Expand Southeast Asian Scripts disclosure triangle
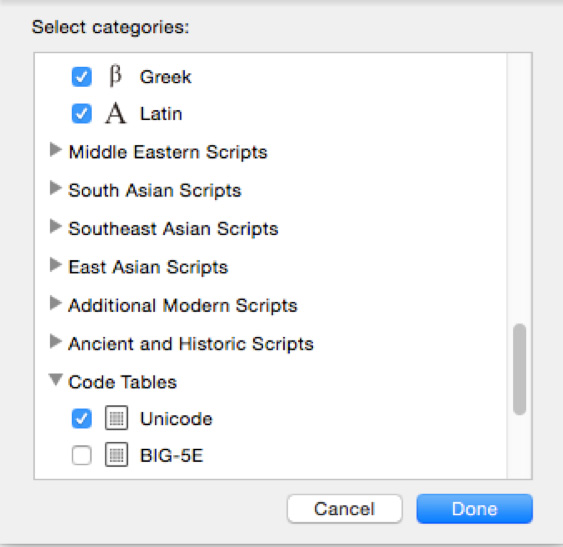This screenshot has width=563, height=547. coord(55,227)
